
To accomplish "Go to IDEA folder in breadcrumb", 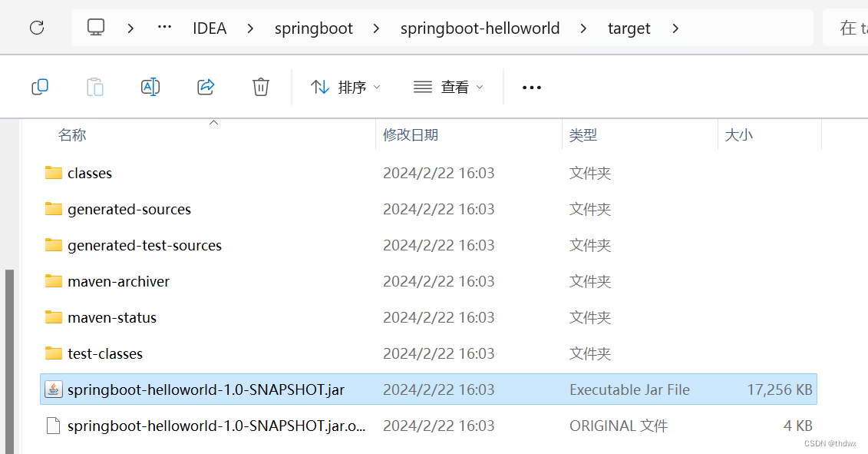I will point(210,28).
